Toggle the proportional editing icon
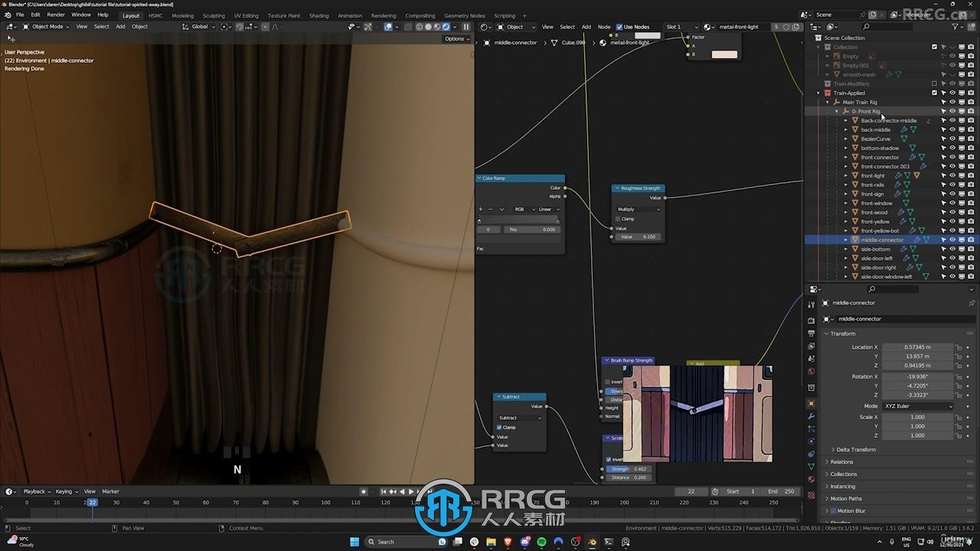 coord(266,27)
